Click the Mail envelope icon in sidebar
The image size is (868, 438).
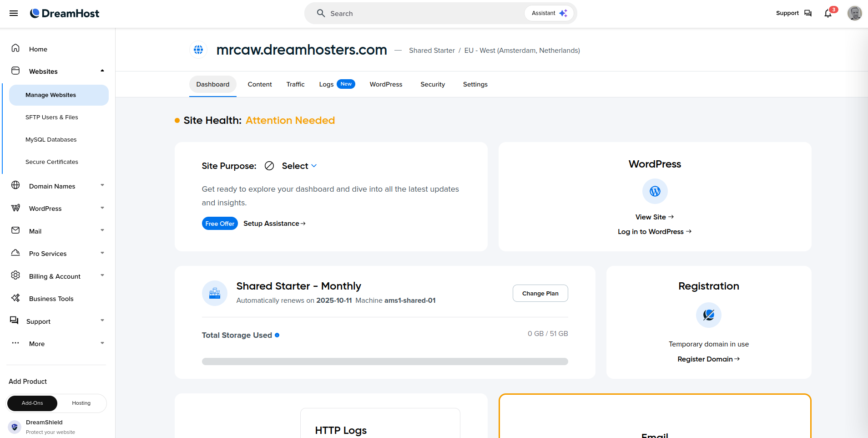tap(15, 230)
